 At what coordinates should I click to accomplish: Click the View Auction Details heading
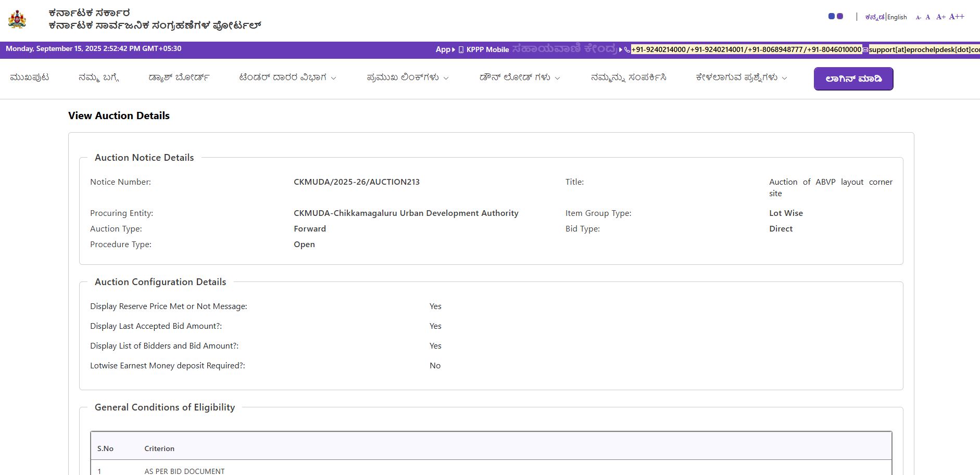[x=119, y=115]
